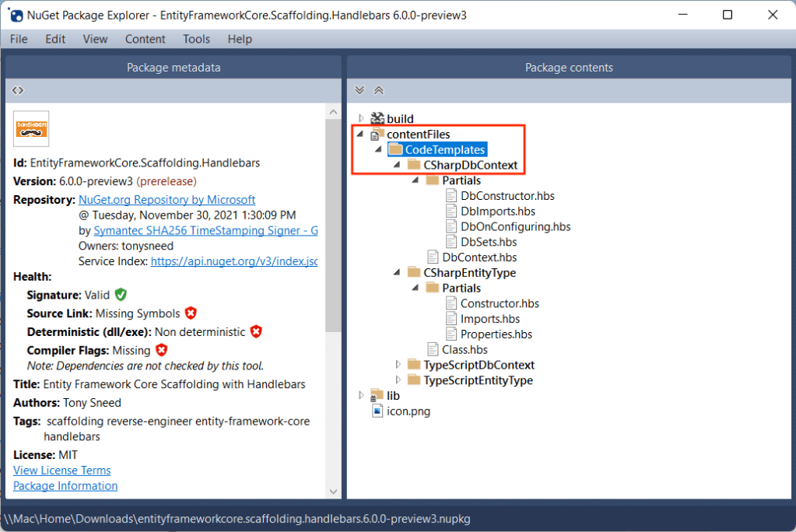The image size is (796, 532).
Task: Expand the lib folder node
Action: [x=360, y=395]
